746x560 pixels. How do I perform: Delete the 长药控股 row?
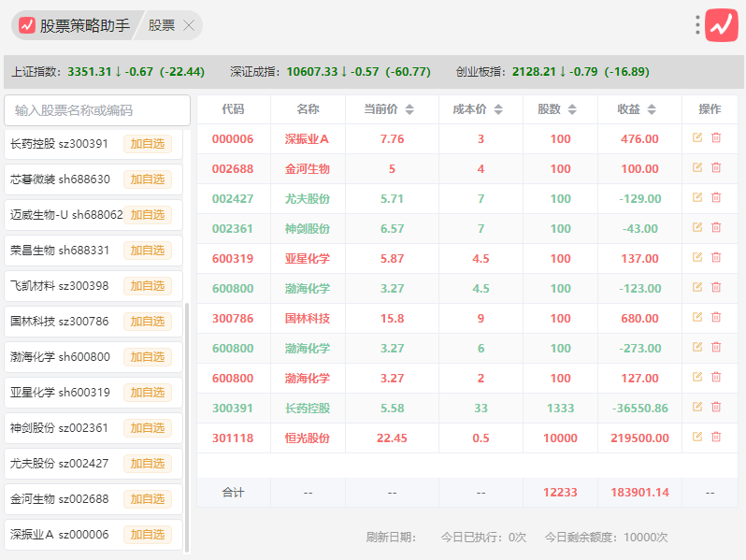click(x=716, y=408)
